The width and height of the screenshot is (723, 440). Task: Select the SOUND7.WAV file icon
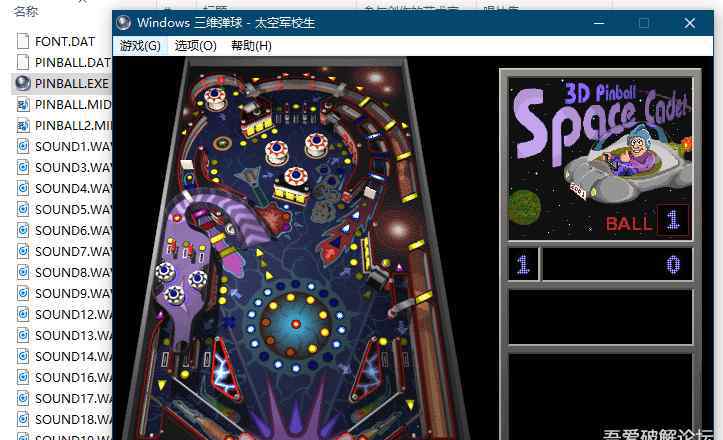(x=23, y=251)
